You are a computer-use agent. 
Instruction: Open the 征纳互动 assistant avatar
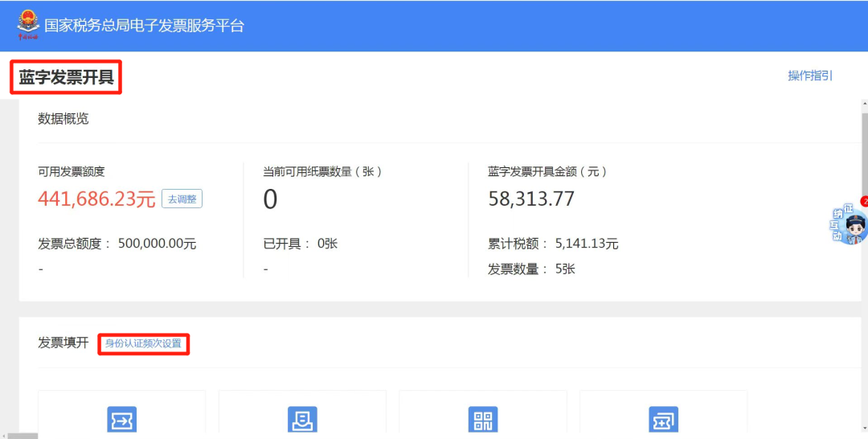pos(850,223)
